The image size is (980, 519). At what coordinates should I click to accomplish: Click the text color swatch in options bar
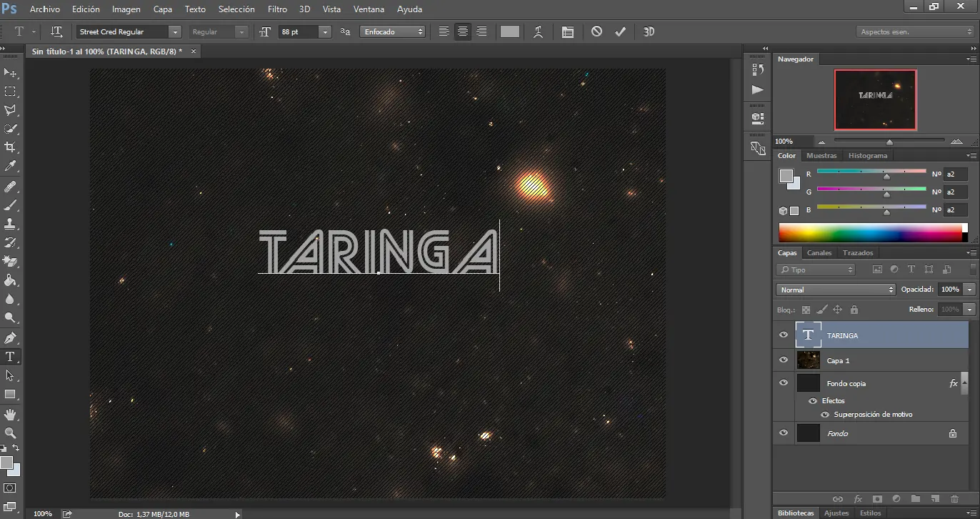point(510,31)
